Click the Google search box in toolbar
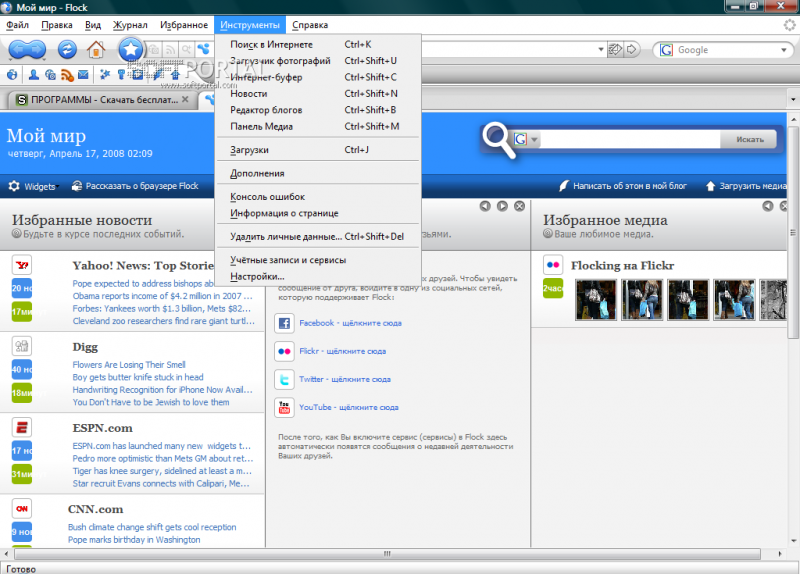 coord(724,50)
